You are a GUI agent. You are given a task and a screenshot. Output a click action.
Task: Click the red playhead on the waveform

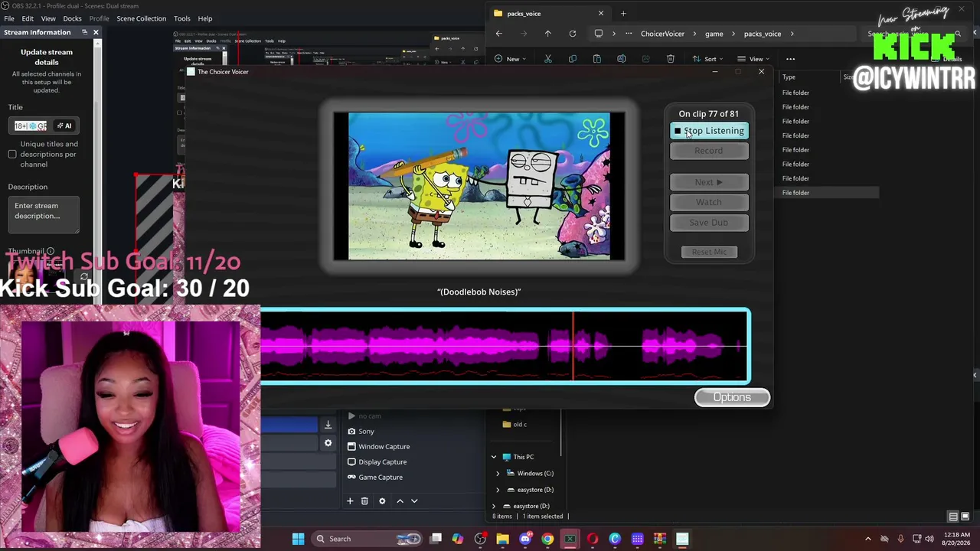[573, 346]
